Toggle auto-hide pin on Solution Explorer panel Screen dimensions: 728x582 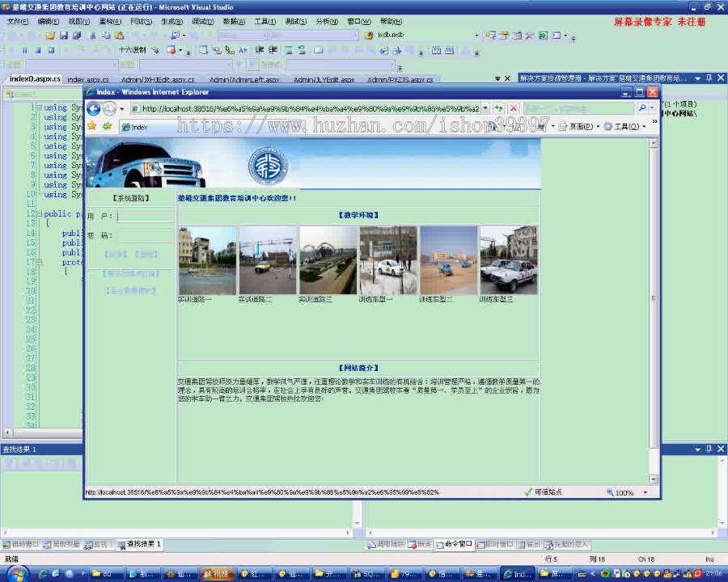pos(709,78)
